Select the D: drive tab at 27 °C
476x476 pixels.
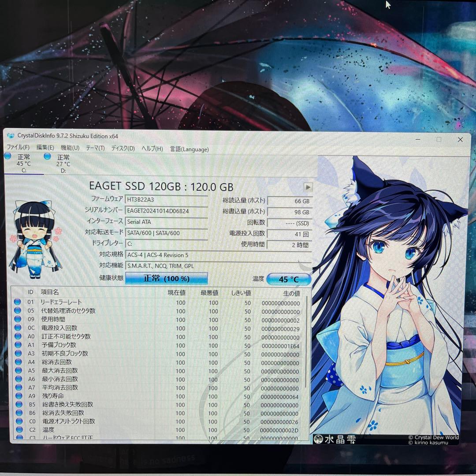pos(63,164)
